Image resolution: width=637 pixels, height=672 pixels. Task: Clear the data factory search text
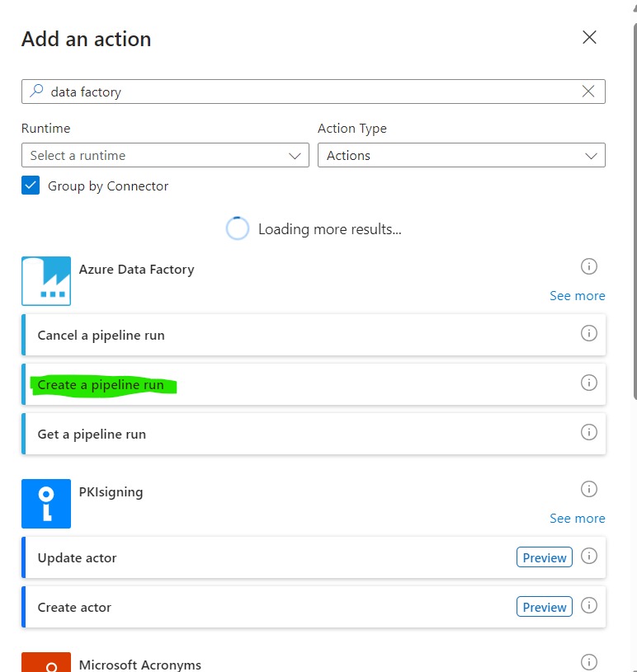click(x=588, y=91)
